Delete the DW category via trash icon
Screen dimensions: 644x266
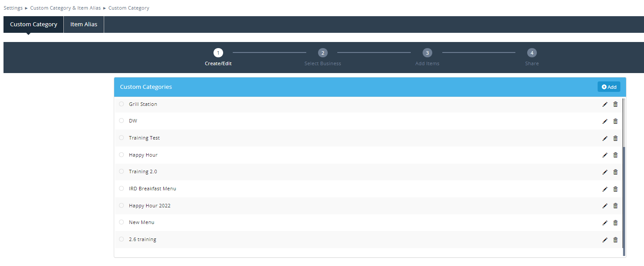(x=615, y=121)
